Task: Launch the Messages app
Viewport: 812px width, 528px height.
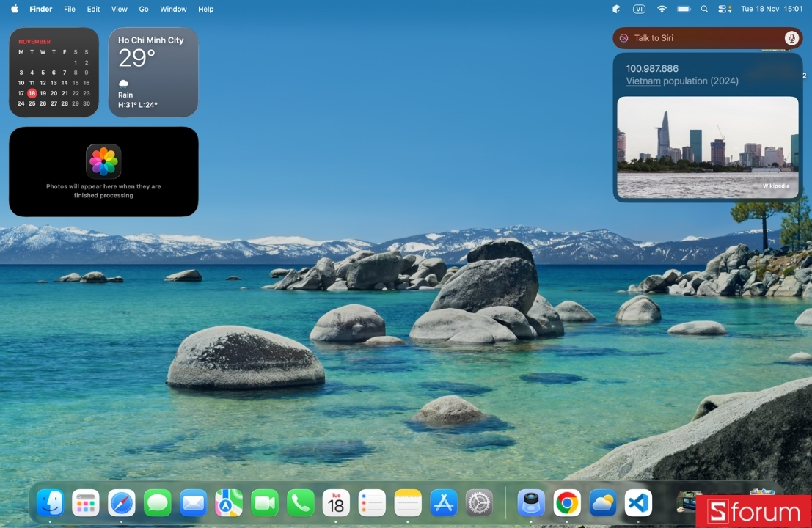Action: [x=157, y=503]
